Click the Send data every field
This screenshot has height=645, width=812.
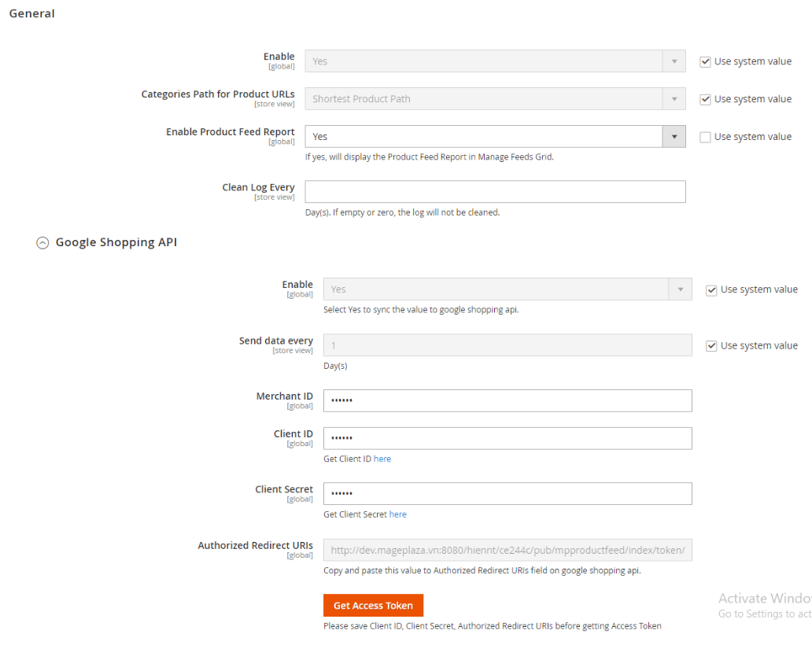click(x=507, y=345)
